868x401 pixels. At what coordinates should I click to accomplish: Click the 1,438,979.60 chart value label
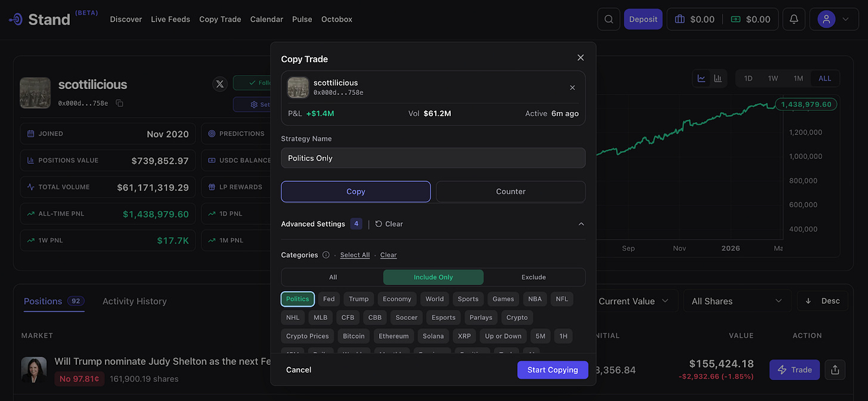pos(806,104)
